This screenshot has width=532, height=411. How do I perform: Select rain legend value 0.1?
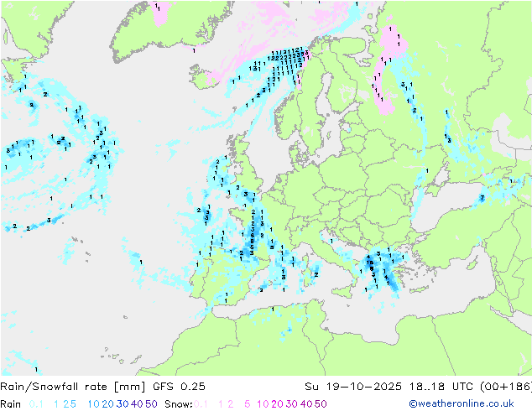click(36, 404)
